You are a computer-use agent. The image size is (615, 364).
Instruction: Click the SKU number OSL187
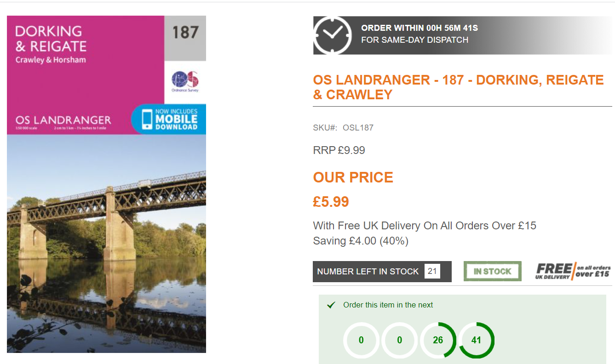tap(358, 128)
